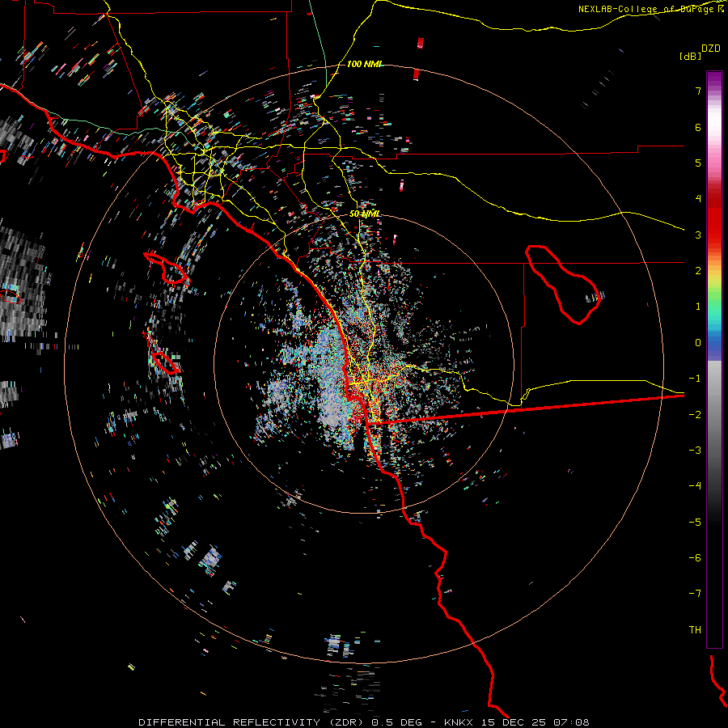This screenshot has width=728, height=728.
Task: Click the -5 value on color scale
Action: coord(695,523)
